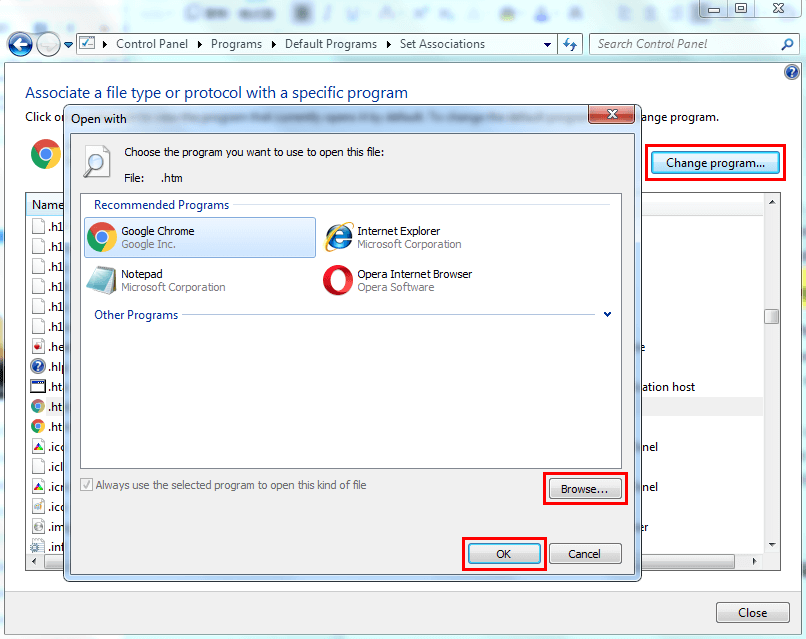
Task: Click horizontal scroll right arrow
Action: tap(754, 561)
